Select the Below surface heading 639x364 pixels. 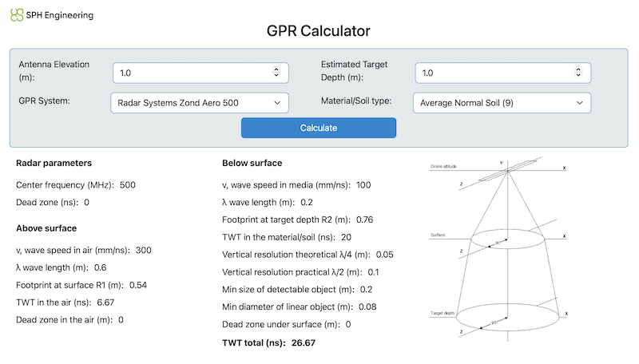tap(252, 163)
